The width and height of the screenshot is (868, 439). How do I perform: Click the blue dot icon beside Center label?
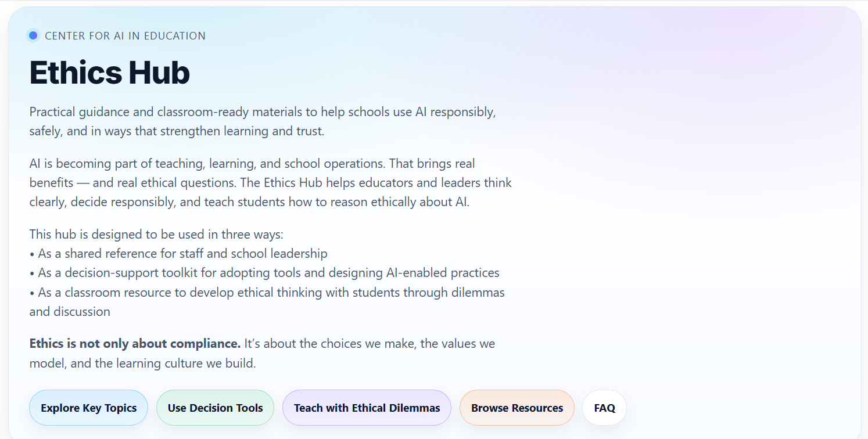tap(33, 35)
